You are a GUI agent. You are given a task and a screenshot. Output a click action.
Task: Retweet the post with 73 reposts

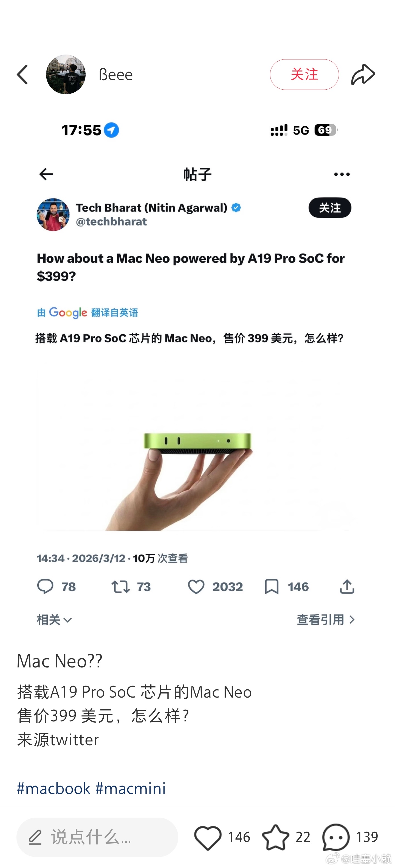(x=131, y=587)
